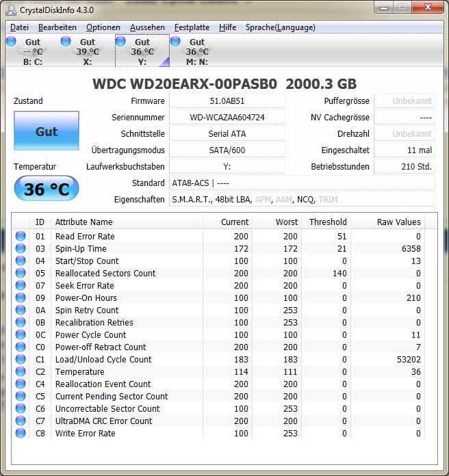449x476 pixels.
Task: Open the Aussehen menu
Action: pos(147,27)
